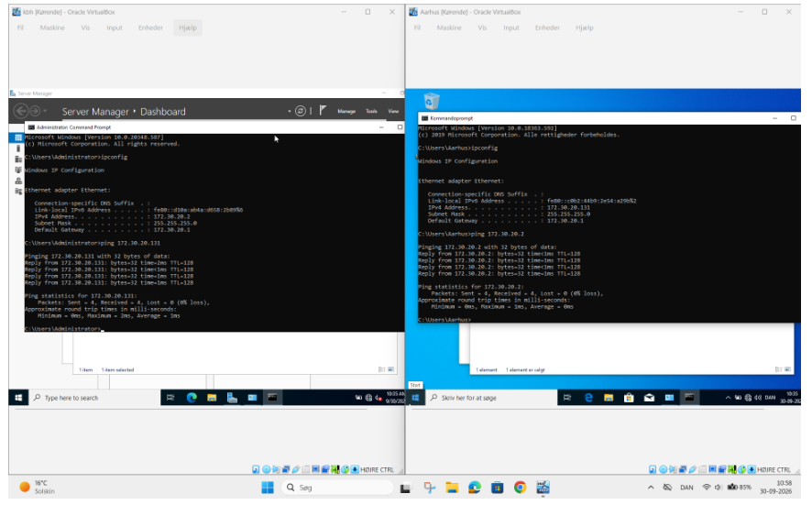This screenshot has width=812, height=505.
Task: Click the Server Manager refresh icon
Action: (301, 111)
